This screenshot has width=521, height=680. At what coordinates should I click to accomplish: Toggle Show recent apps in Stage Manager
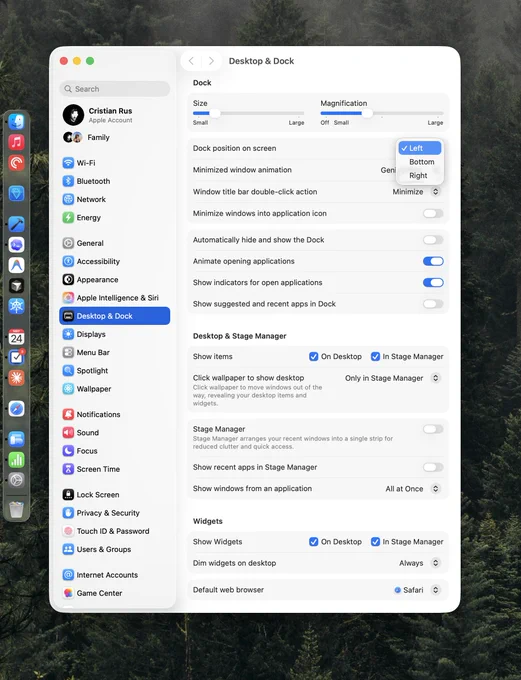click(433, 467)
